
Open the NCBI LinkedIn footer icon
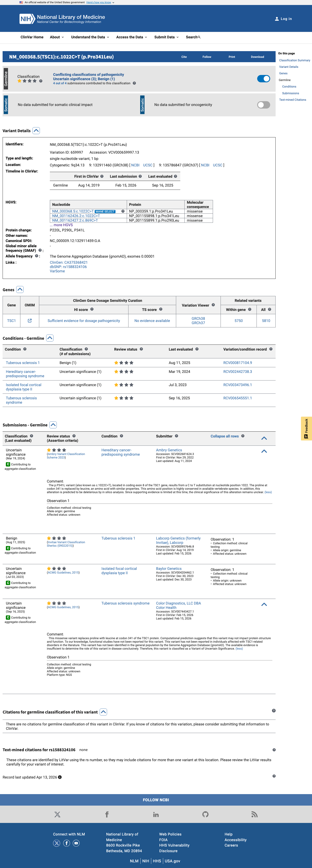[x=156, y=814]
